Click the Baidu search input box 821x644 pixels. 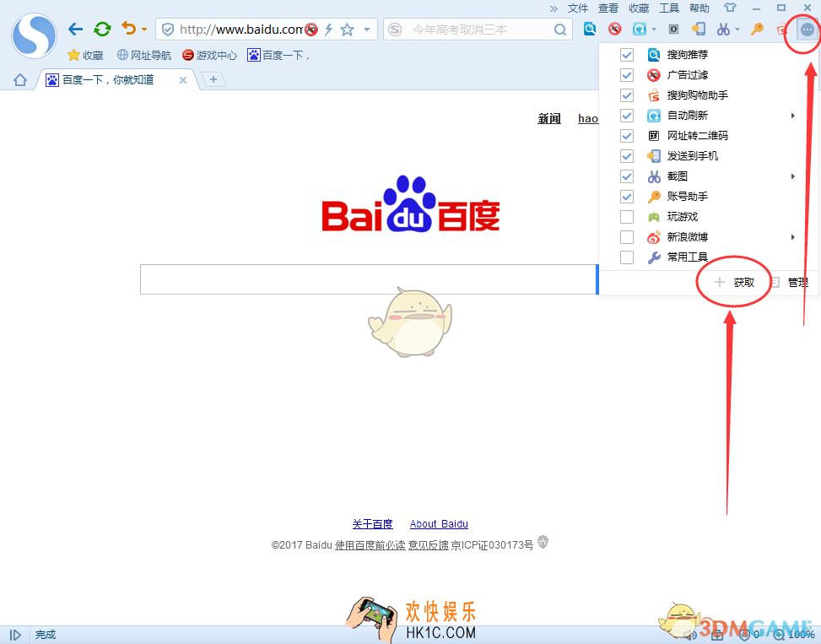tap(369, 279)
